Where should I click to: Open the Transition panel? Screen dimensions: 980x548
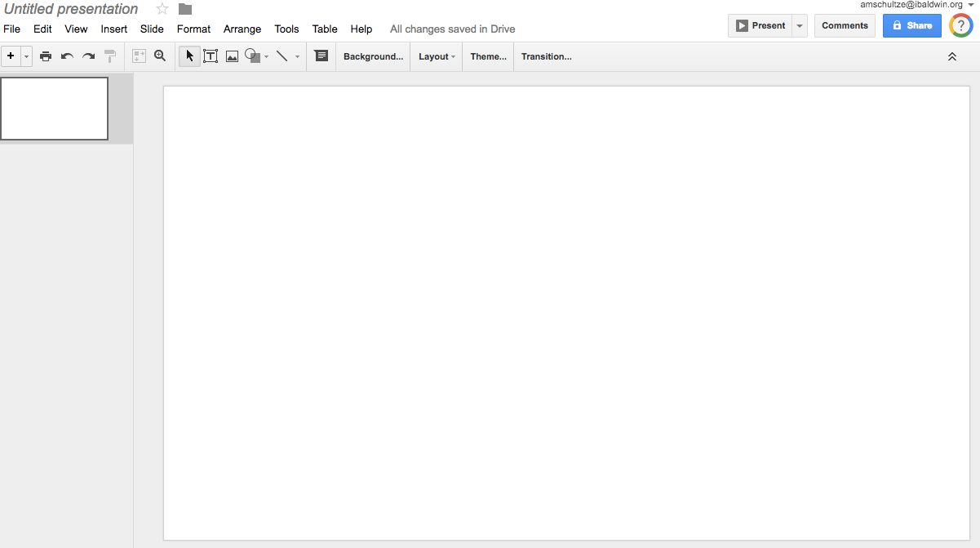(546, 56)
